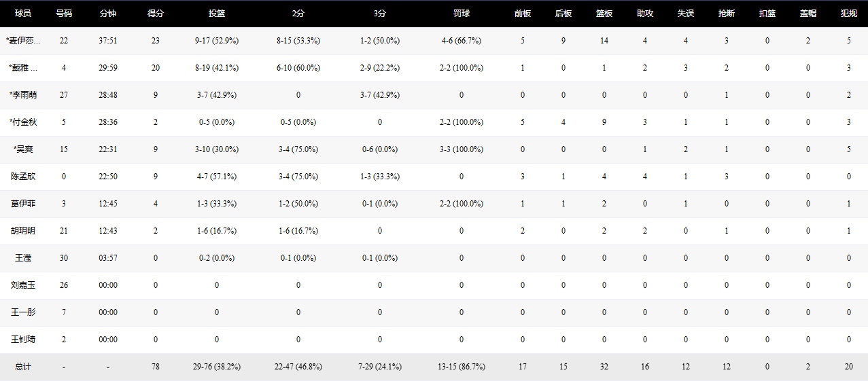
Task: Sort by the 得分 column header
Action: click(156, 14)
